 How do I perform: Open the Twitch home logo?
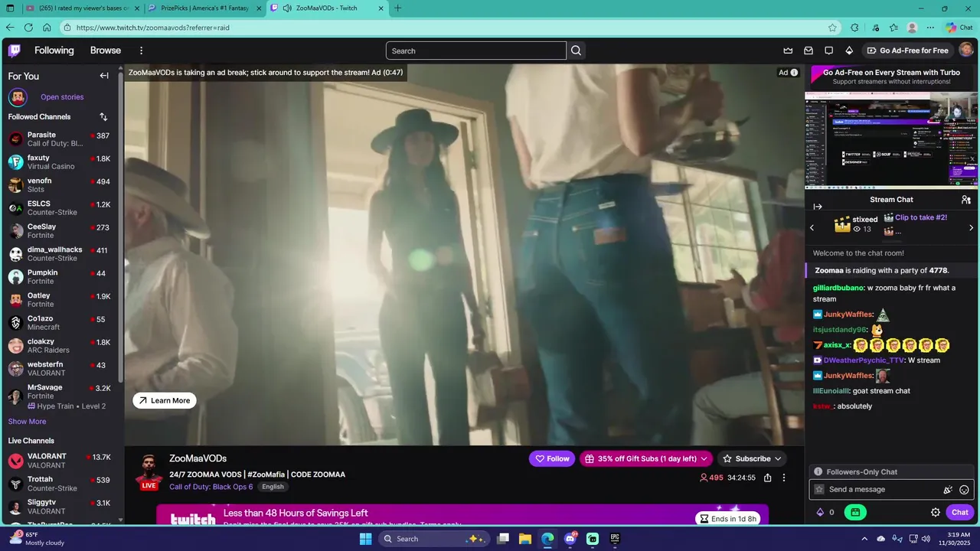(15, 51)
